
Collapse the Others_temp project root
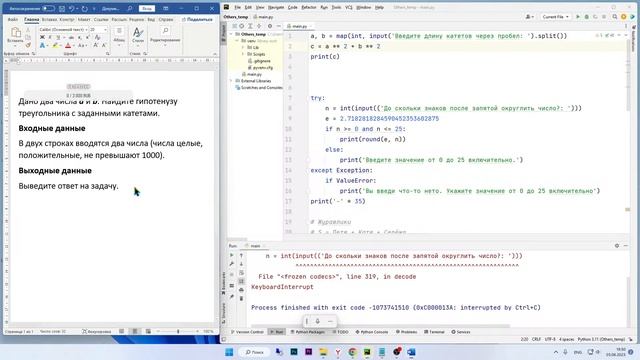point(232,34)
